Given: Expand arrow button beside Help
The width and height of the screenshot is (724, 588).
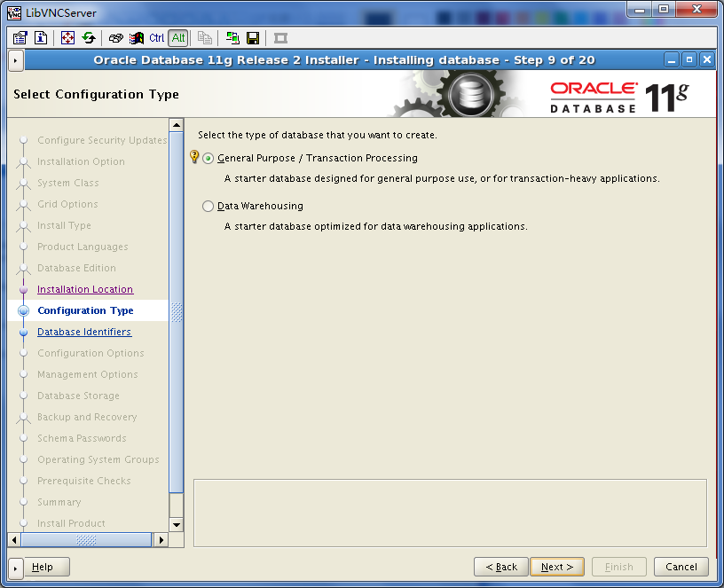Looking at the screenshot, I should click(16, 568).
